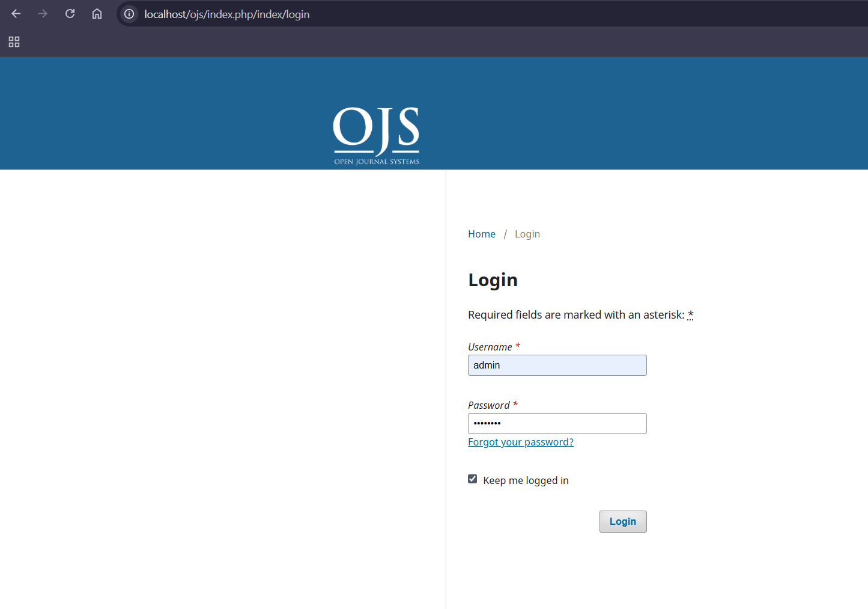Click the Login breadcrumb text
The width and height of the screenshot is (868, 609).
(527, 234)
